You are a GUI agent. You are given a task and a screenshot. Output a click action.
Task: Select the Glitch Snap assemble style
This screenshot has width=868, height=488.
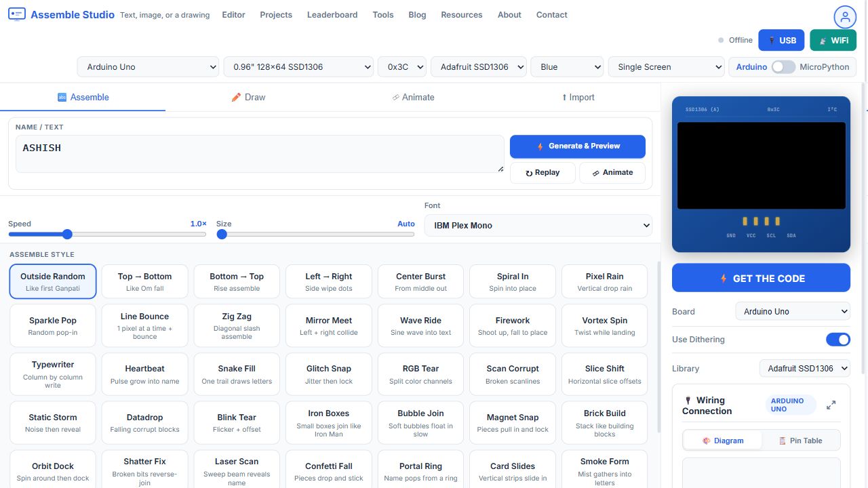[x=328, y=374]
